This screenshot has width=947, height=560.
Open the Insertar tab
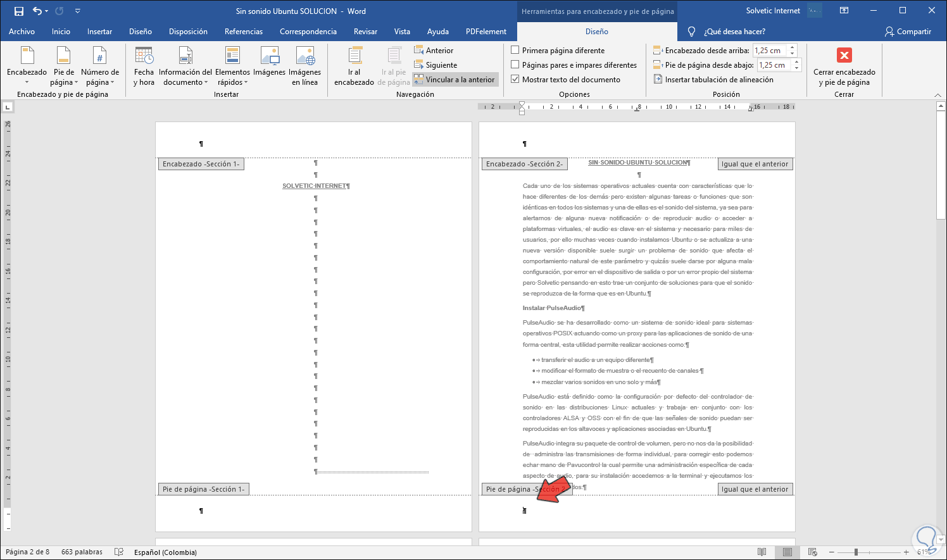tap(100, 32)
